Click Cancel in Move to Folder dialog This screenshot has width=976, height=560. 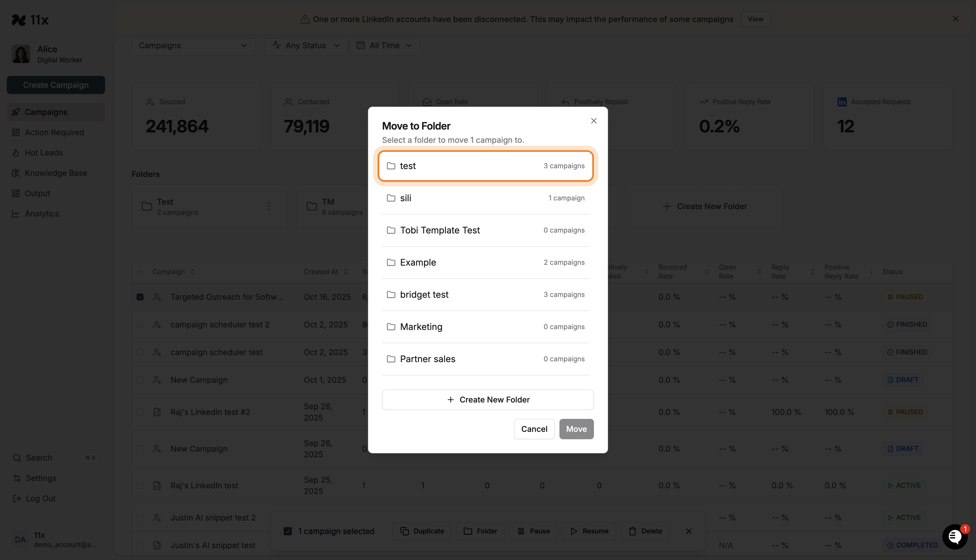pos(534,429)
